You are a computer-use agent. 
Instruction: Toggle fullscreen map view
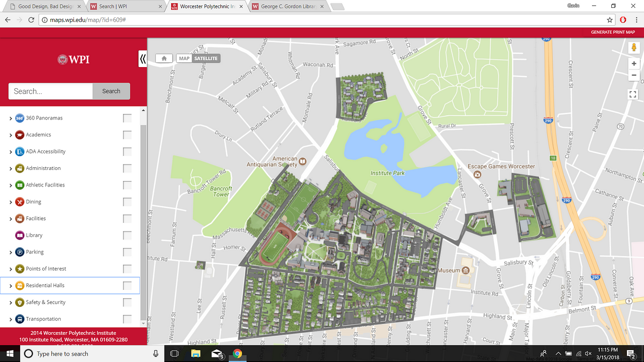[633, 95]
